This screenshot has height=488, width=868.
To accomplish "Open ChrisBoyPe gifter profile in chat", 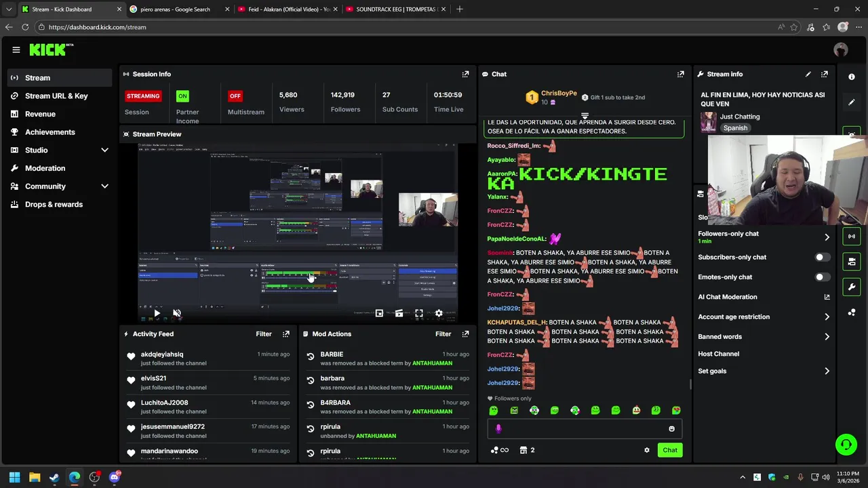I will (559, 94).
